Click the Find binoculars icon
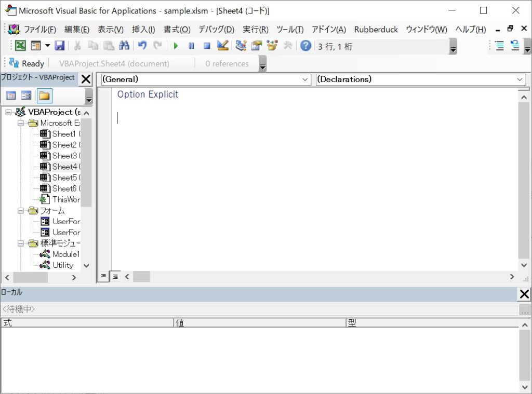The image size is (532, 394). (x=124, y=46)
